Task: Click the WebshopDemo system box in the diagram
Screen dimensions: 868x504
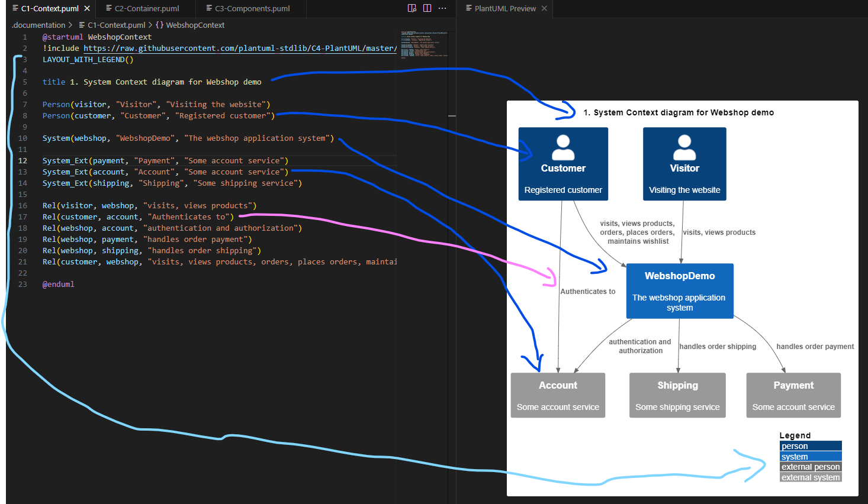Action: (679, 290)
